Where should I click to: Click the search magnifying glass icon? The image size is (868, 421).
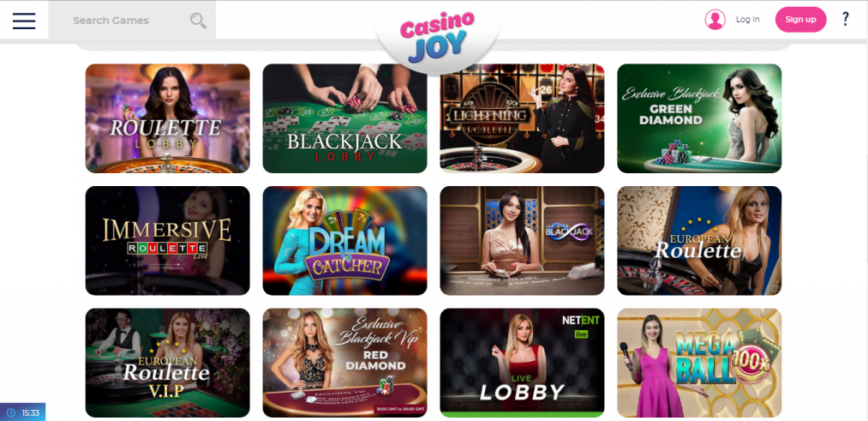point(198,21)
